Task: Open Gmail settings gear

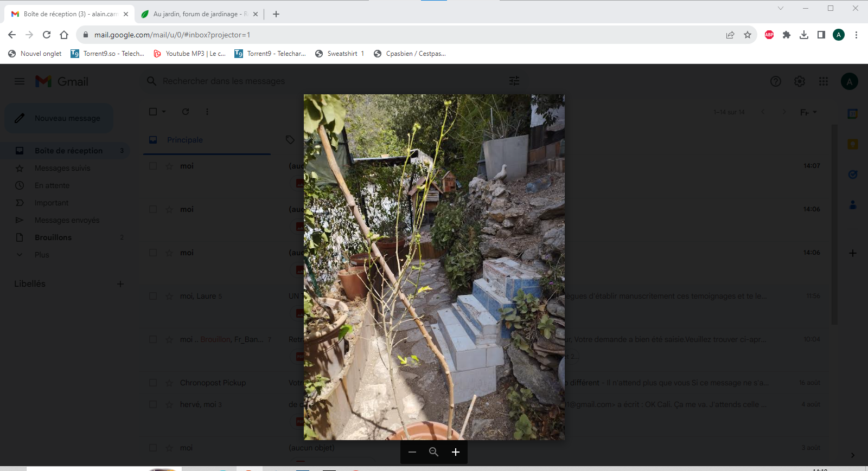Action: [800, 81]
